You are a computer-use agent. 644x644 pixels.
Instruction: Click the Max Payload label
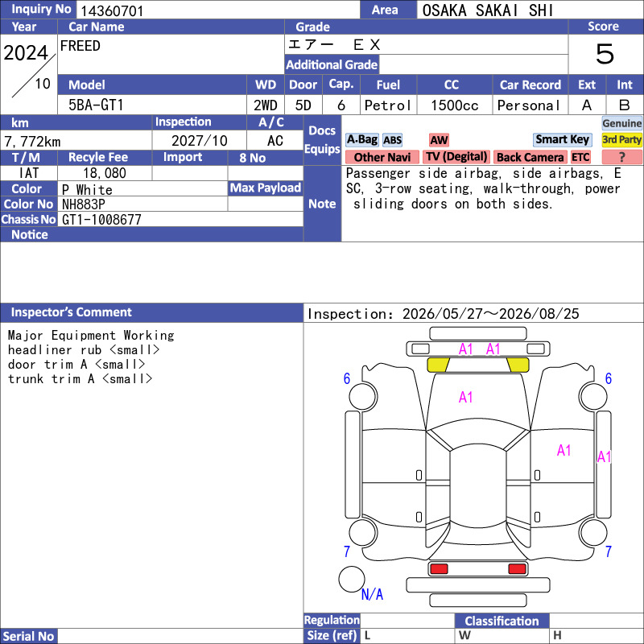[x=266, y=188]
